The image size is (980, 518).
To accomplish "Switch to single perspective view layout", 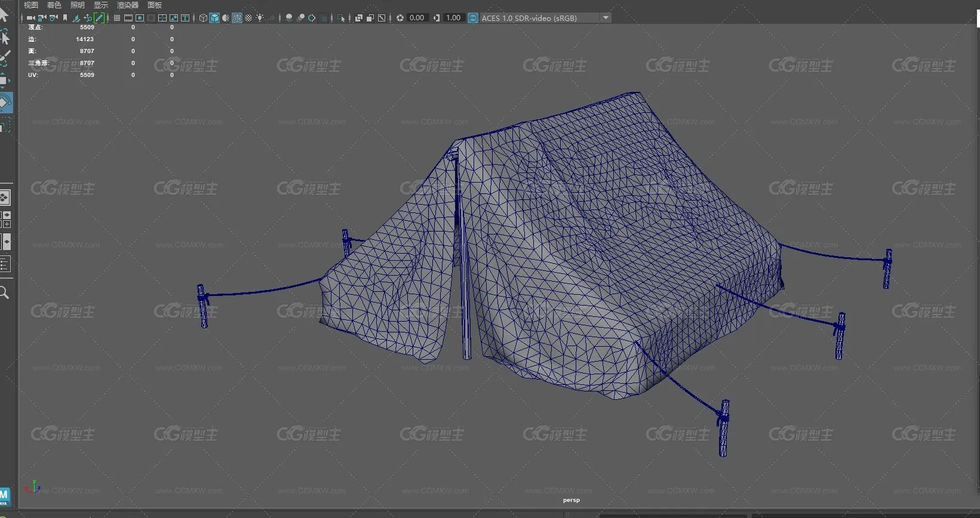I will pos(4,198).
